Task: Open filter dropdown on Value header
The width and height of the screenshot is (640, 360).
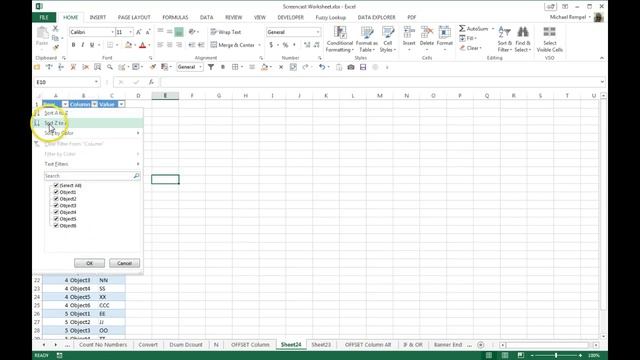Action: (x=121, y=104)
